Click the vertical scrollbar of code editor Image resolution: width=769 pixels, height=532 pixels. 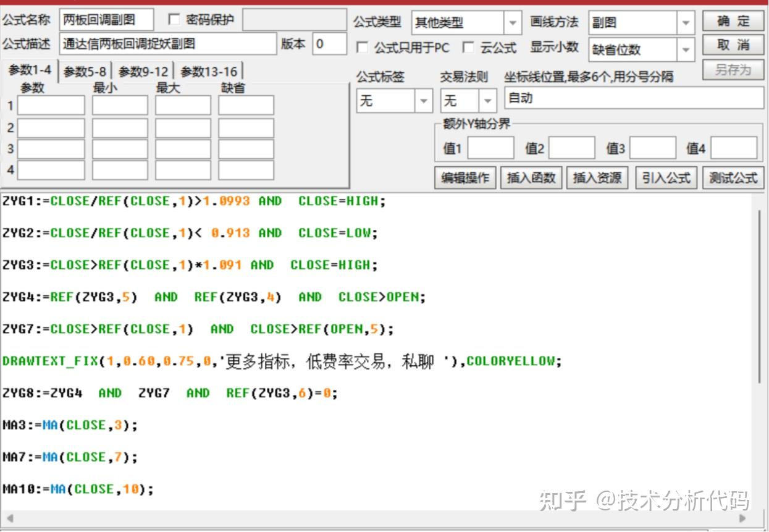[760, 297]
